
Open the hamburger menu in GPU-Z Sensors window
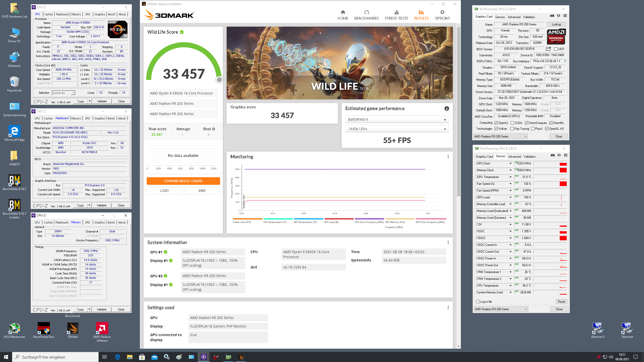566,155
